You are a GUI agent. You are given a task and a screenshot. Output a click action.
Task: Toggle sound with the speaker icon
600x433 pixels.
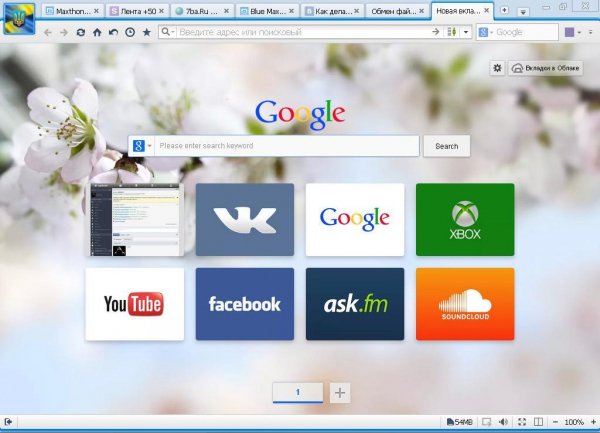[x=503, y=422]
